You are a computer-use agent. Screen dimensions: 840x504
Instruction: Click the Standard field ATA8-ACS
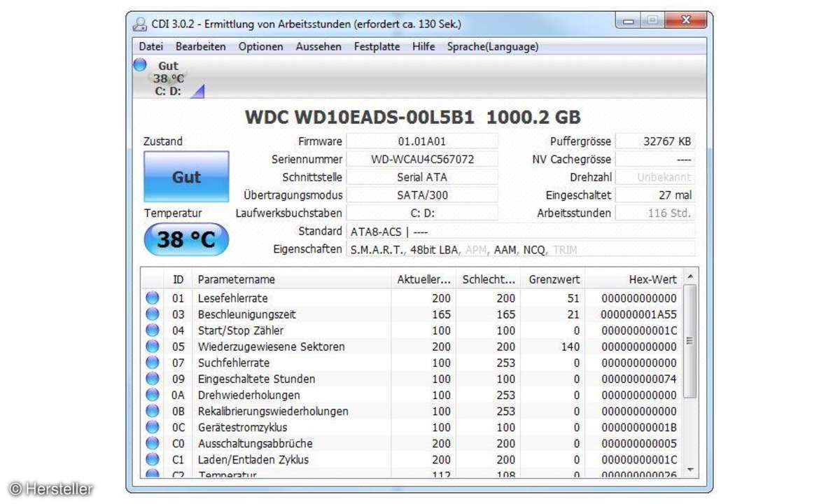tap(521, 231)
